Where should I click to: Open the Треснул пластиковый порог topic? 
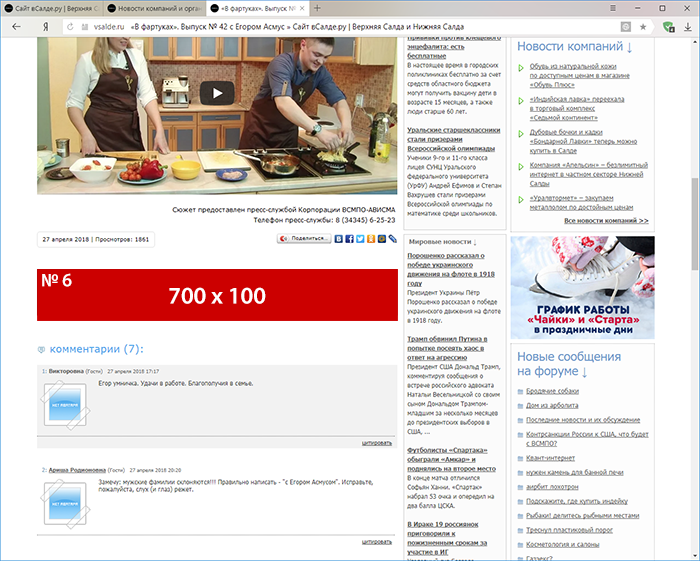point(569,530)
